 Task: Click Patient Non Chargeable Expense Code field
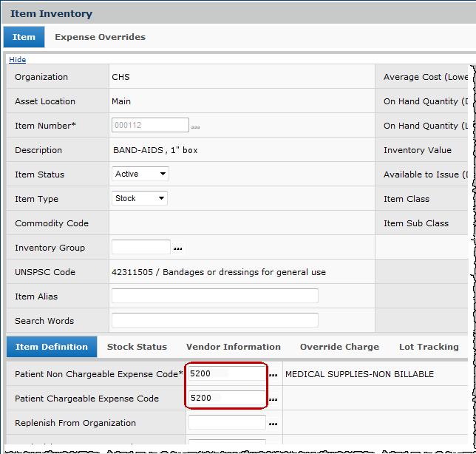[226, 374]
